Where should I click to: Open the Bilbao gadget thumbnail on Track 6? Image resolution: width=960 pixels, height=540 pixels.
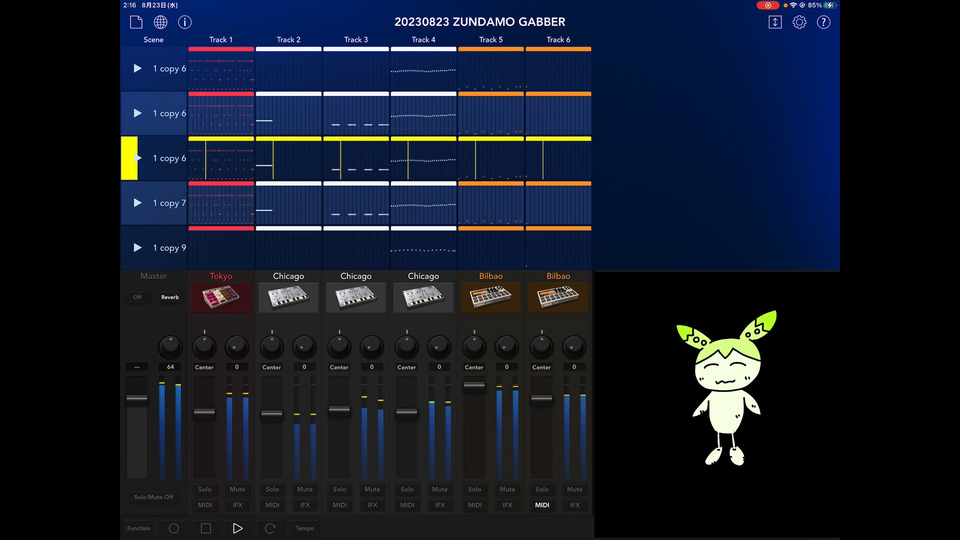pos(558,298)
